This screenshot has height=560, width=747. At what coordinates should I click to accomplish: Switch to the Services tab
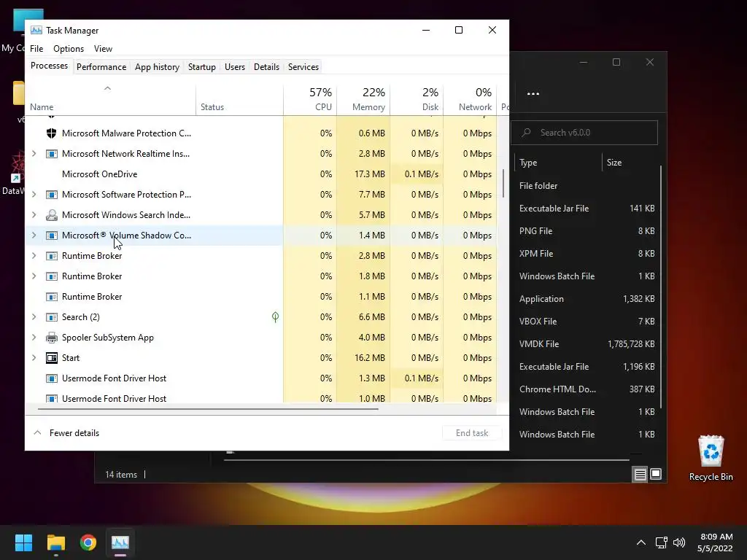(x=303, y=67)
